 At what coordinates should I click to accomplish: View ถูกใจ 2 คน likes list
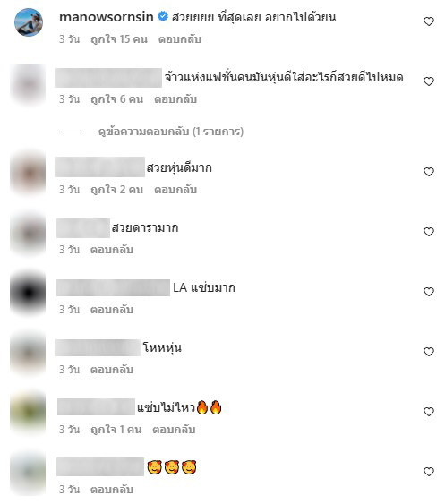(x=116, y=190)
